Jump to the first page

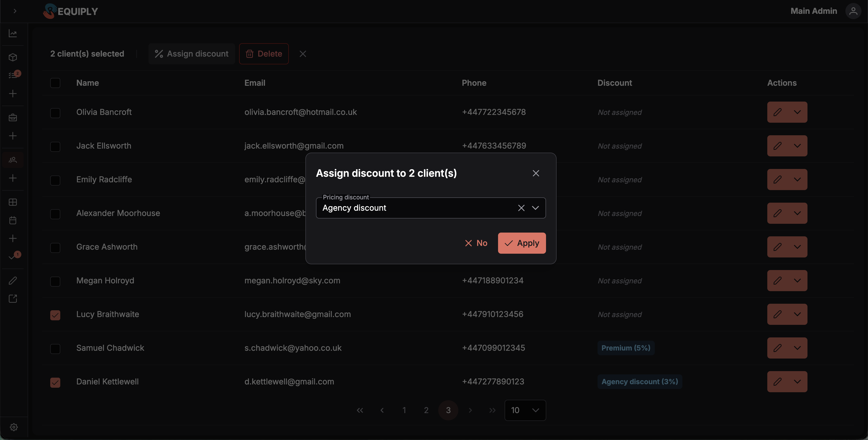point(360,410)
